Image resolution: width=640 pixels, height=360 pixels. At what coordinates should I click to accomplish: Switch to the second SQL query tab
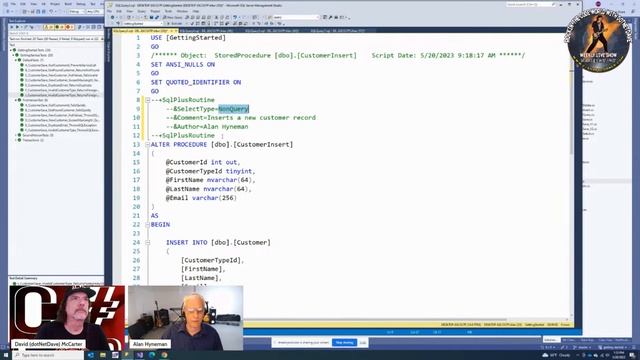[x=207, y=31]
